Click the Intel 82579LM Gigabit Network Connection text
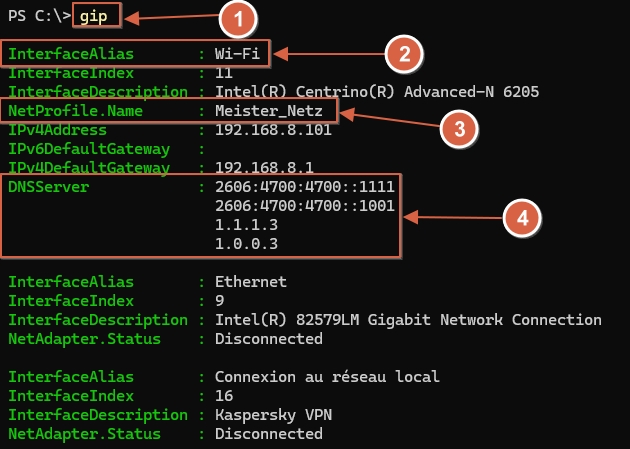 408,320
